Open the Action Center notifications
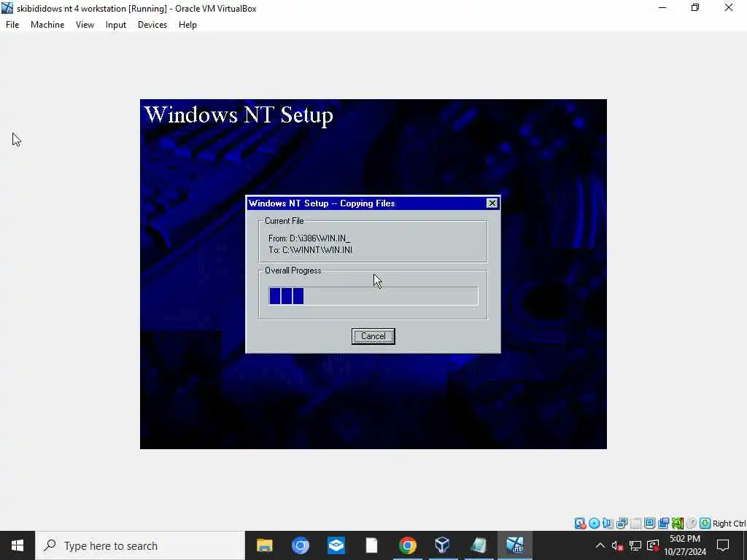The height and width of the screenshot is (560, 747). pos(723,545)
